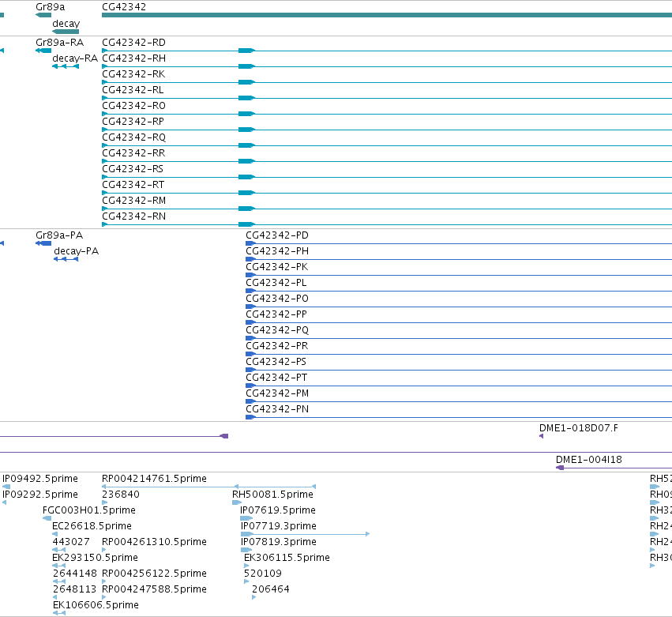The height and width of the screenshot is (617, 672).
Task: Click transcript label CG42342-RK
Action: coord(133,74)
